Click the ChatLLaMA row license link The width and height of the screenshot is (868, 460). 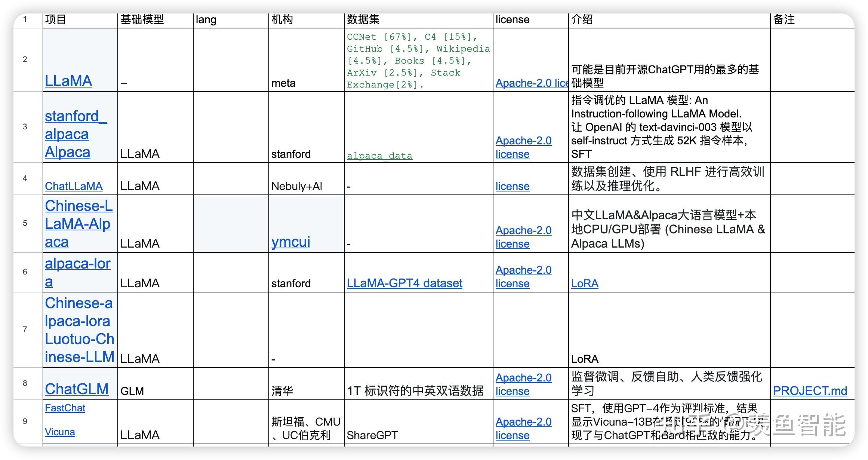pyautogui.click(x=513, y=186)
